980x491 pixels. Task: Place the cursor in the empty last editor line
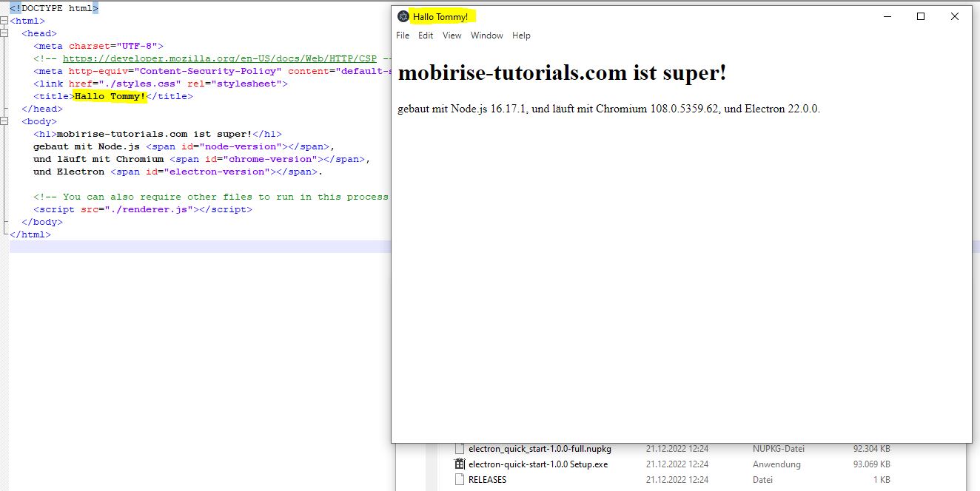click(x=200, y=247)
